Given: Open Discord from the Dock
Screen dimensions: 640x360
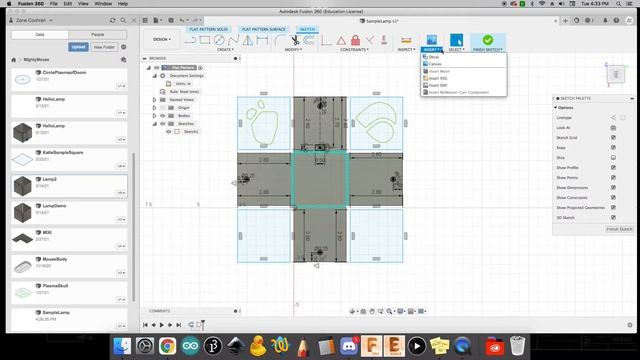Looking at the screenshot, I should (349, 346).
